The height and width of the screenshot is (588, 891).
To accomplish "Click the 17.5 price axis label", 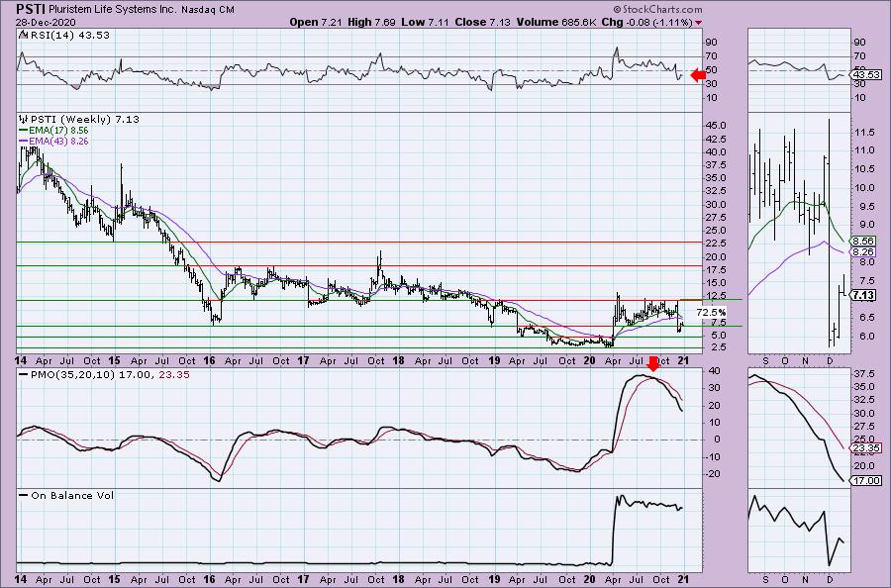I will tap(716, 270).
